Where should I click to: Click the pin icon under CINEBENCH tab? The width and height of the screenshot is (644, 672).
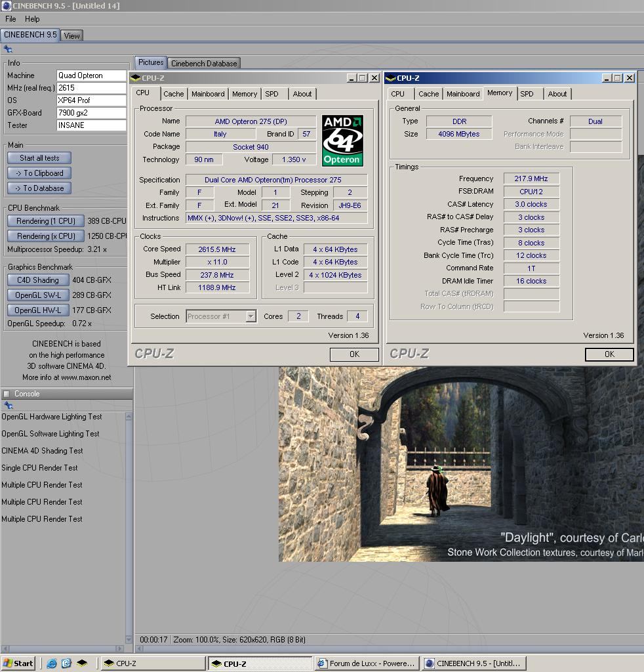click(8, 49)
